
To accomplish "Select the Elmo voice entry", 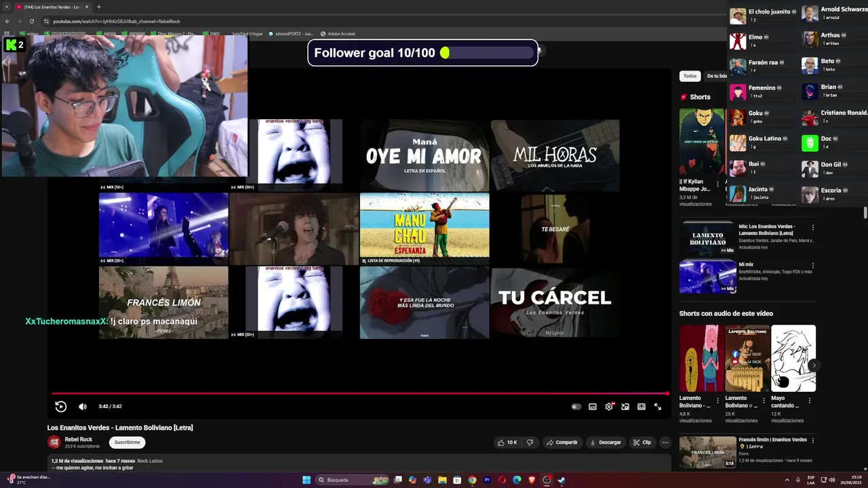I will (x=761, y=41).
